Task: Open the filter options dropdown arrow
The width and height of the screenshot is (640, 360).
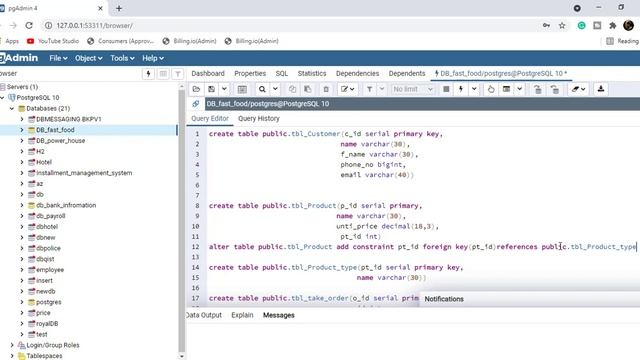Action: click(382, 89)
